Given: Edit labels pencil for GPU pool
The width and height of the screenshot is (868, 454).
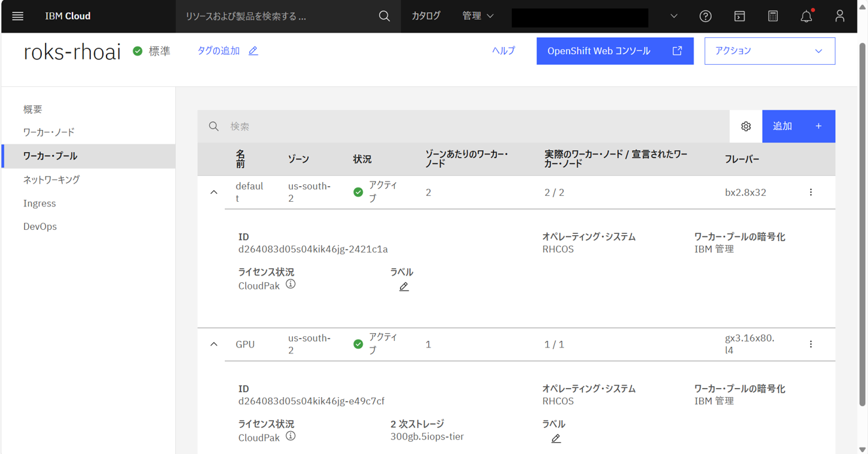Looking at the screenshot, I should point(556,438).
